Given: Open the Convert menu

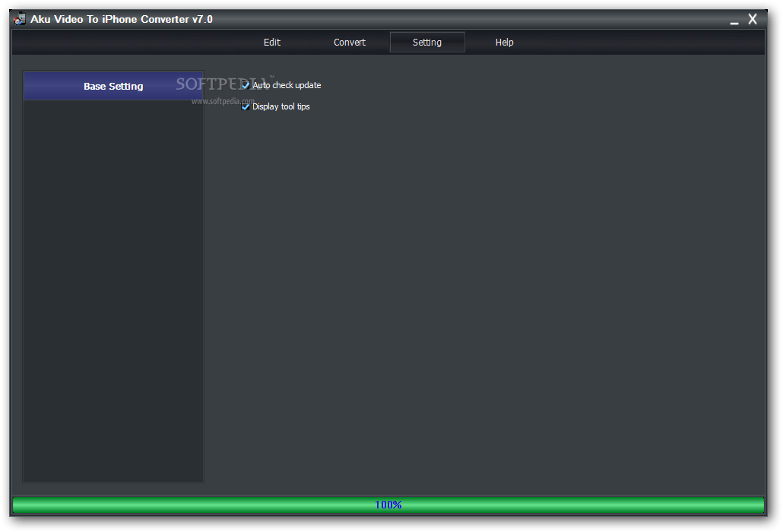Looking at the screenshot, I should 350,43.
